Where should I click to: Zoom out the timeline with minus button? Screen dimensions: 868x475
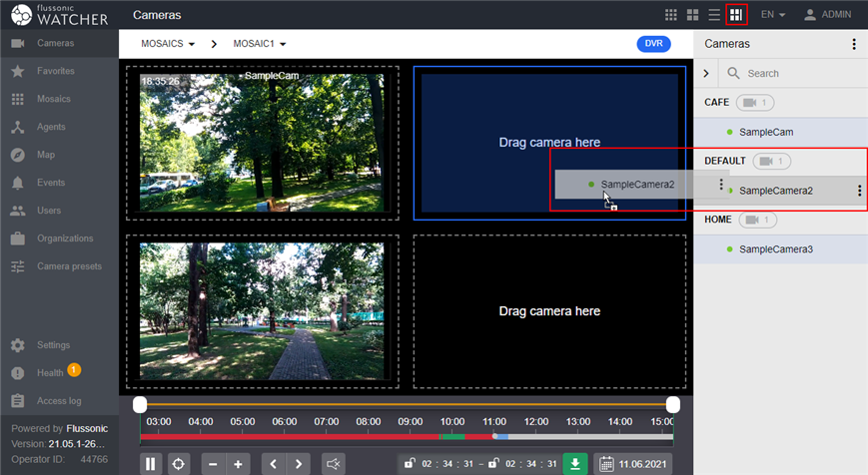coord(213,464)
